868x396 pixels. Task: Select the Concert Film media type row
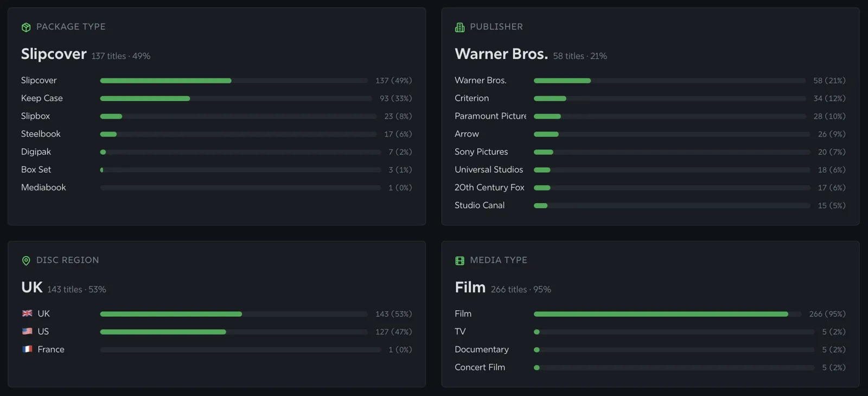coord(650,367)
